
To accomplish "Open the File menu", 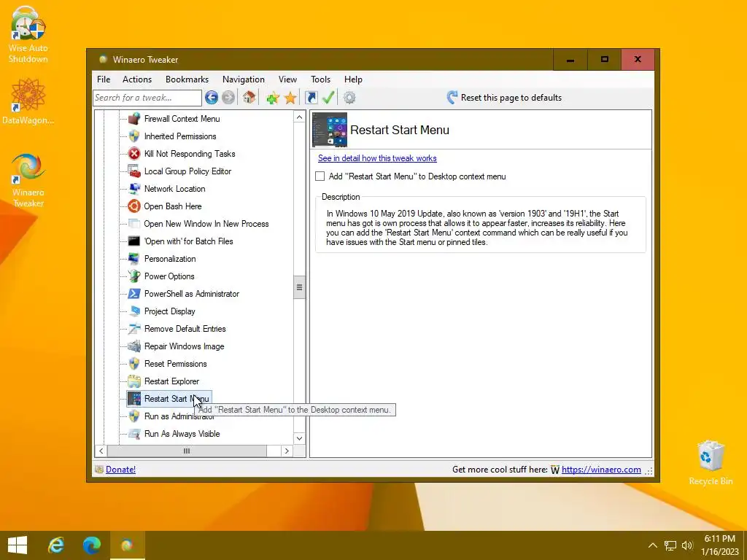I will coord(104,79).
